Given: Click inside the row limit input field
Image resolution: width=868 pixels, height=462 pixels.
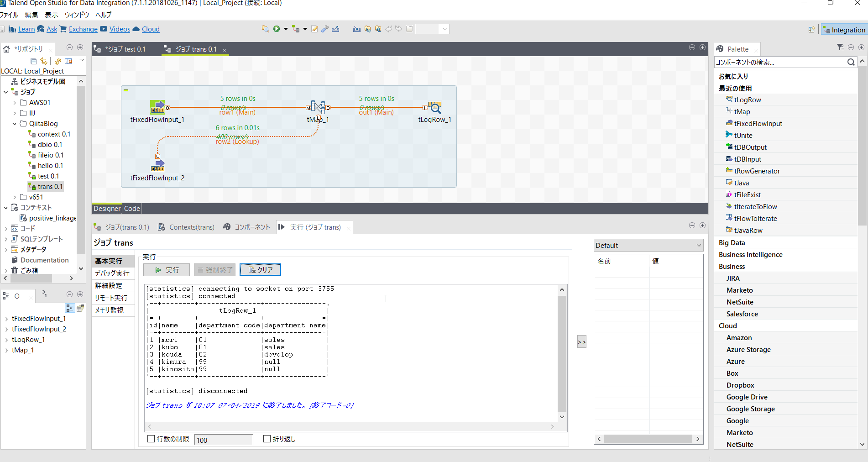Looking at the screenshot, I should point(223,439).
